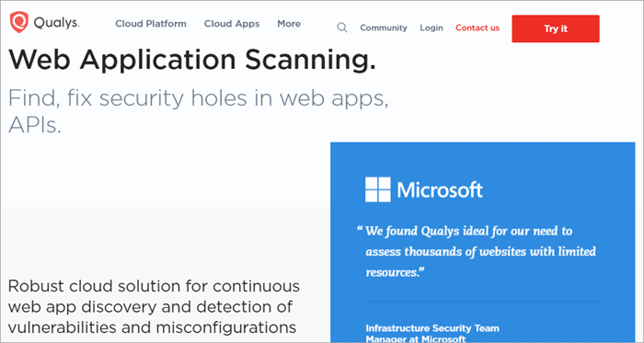644x343 pixels.
Task: Click the 'Find, fix security holes' subtitle
Action: (199, 111)
